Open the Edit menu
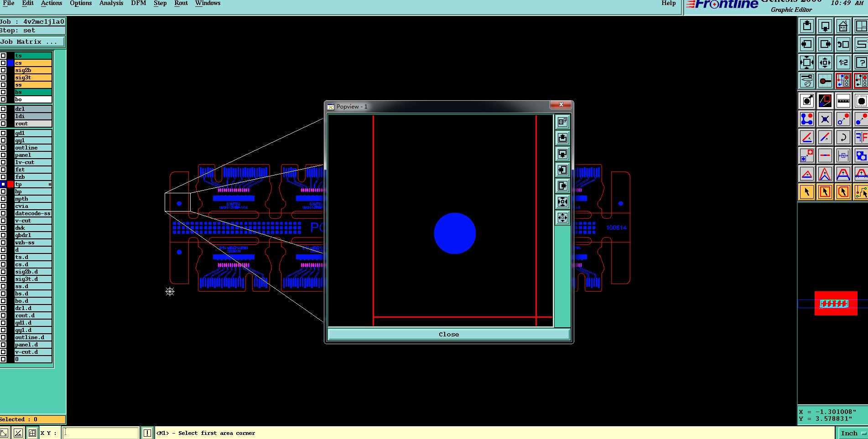The width and height of the screenshot is (868, 439). [x=28, y=3]
